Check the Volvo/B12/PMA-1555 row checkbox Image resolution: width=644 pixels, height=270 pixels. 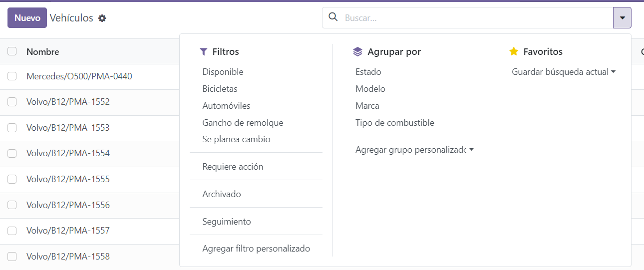(12, 179)
